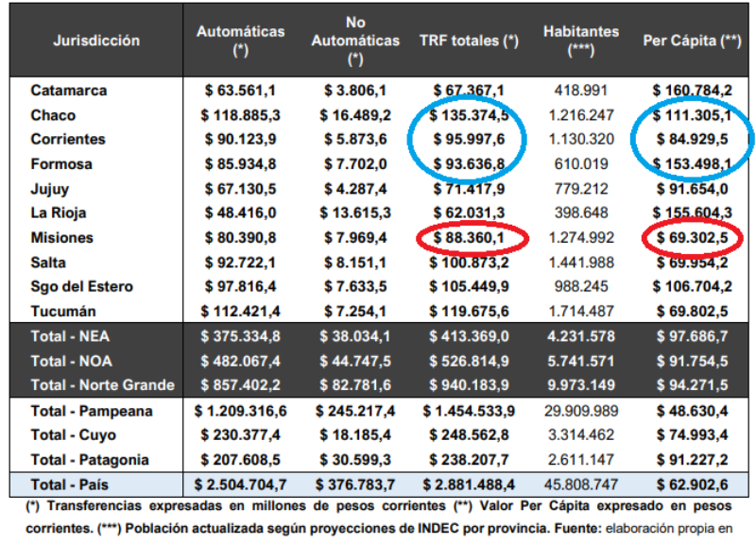
Task: Select the Chaco TRF totales value $135.374,5
Action: click(470, 115)
